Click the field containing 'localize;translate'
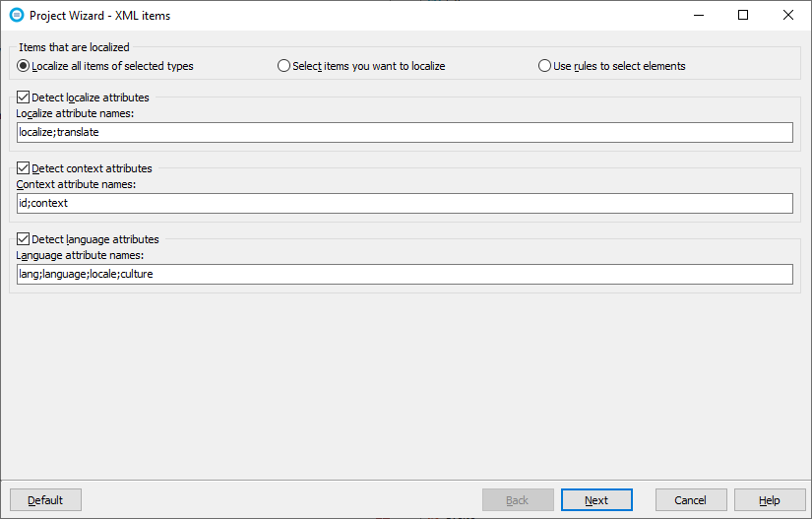This screenshot has width=812, height=519. pos(405,132)
